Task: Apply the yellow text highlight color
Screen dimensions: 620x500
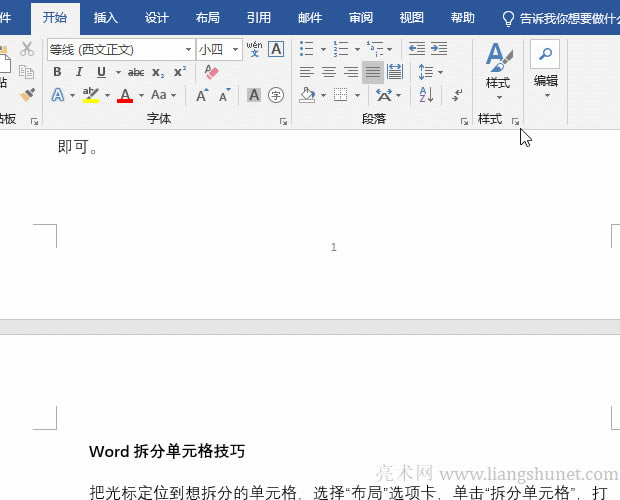Action: [91, 95]
